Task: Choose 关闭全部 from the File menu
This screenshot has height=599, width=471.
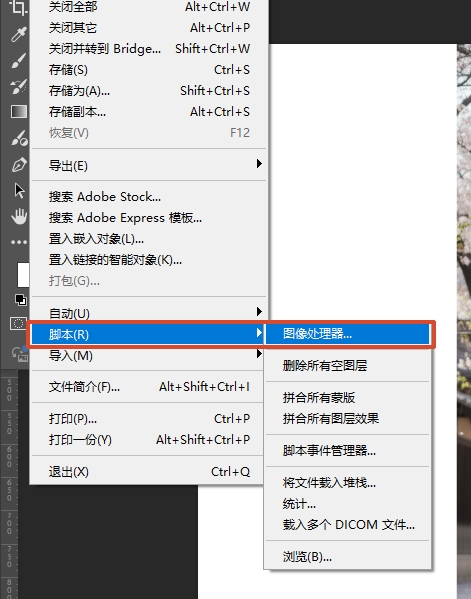Action: click(149, 6)
